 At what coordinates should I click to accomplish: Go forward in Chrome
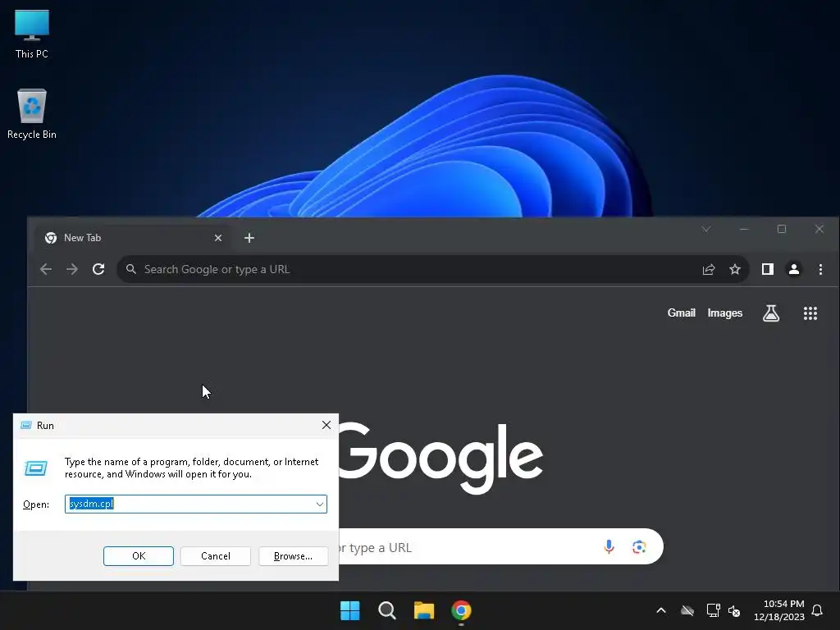coord(72,269)
